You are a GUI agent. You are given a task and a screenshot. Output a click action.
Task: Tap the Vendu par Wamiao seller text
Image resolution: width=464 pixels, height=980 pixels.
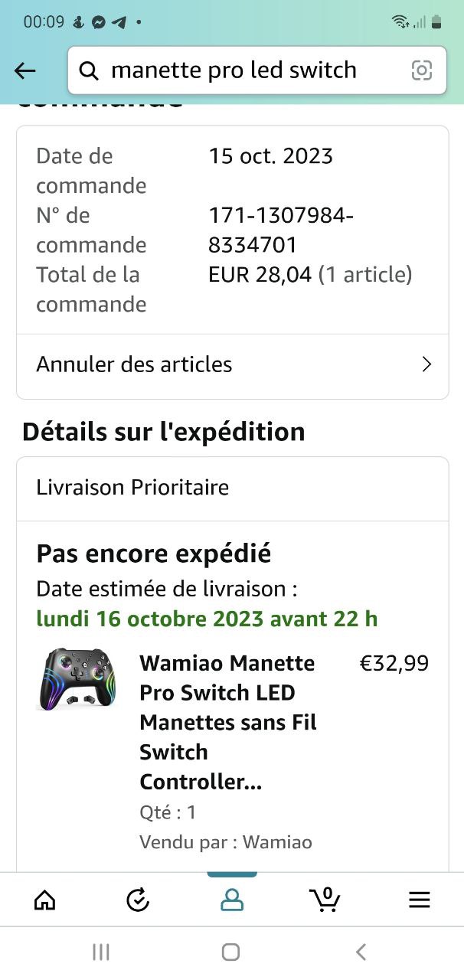point(225,842)
